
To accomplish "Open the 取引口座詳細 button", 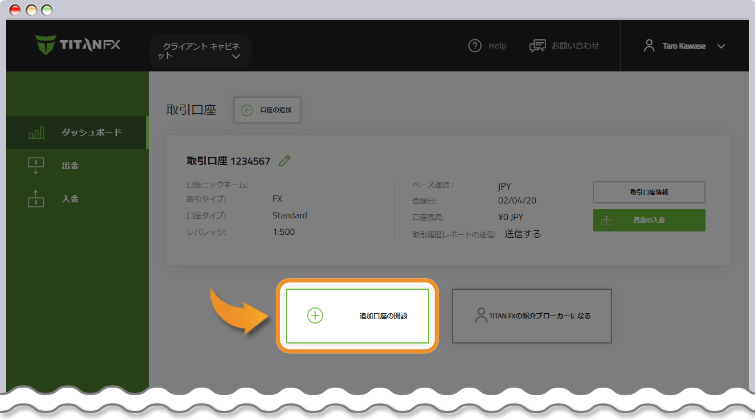I will click(648, 191).
